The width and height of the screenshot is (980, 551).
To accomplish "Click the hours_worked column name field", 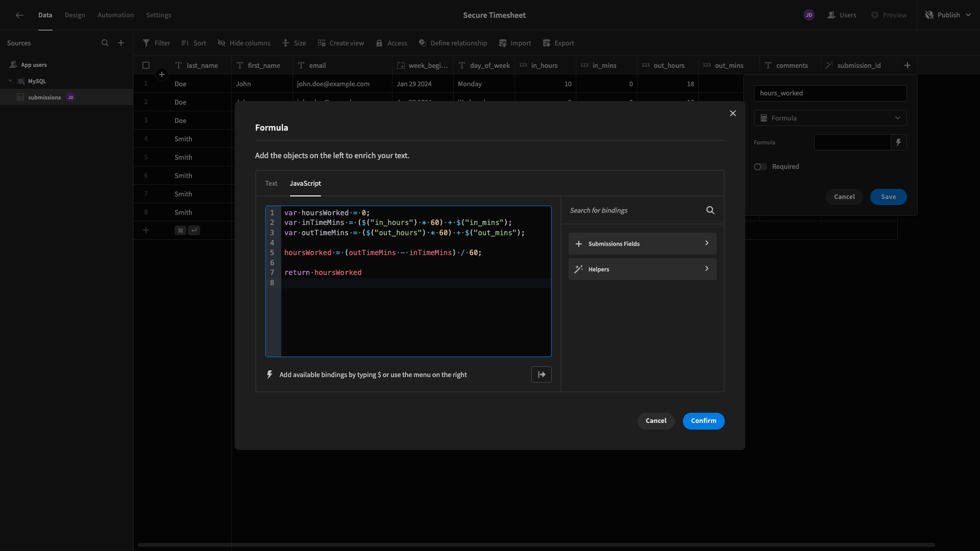I will click(x=830, y=93).
